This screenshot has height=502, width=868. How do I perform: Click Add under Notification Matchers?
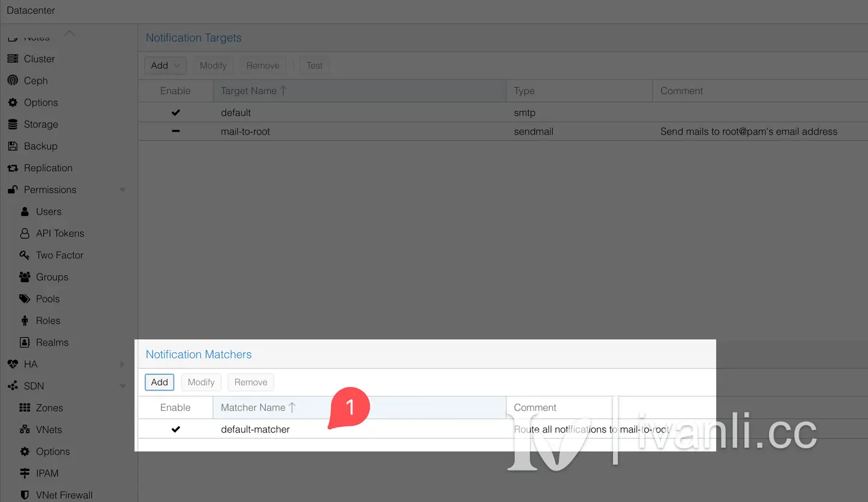point(159,382)
